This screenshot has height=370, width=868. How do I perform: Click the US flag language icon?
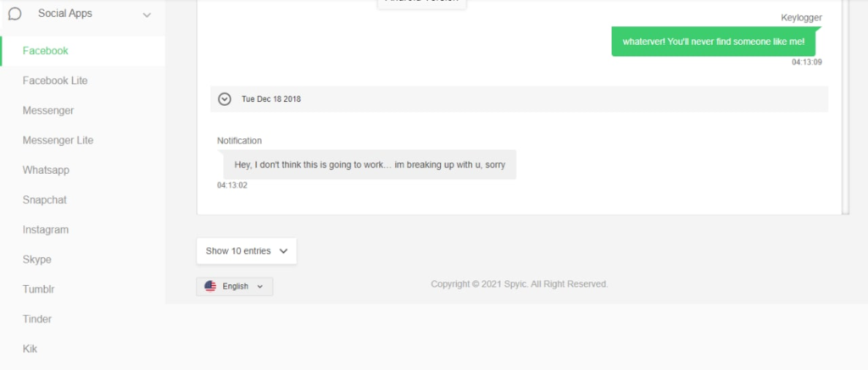[210, 286]
